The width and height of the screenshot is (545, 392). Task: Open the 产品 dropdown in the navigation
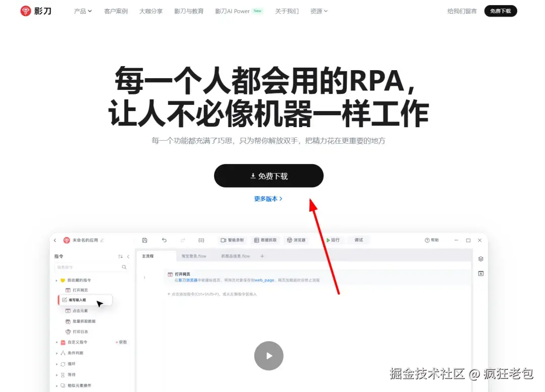(x=82, y=11)
